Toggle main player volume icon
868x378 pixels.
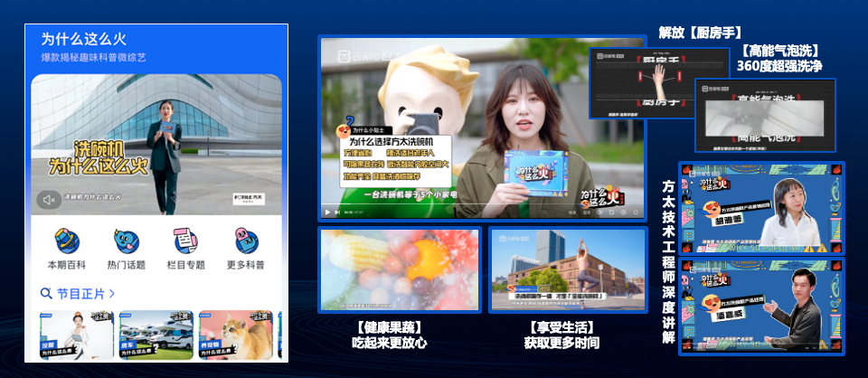(599, 213)
